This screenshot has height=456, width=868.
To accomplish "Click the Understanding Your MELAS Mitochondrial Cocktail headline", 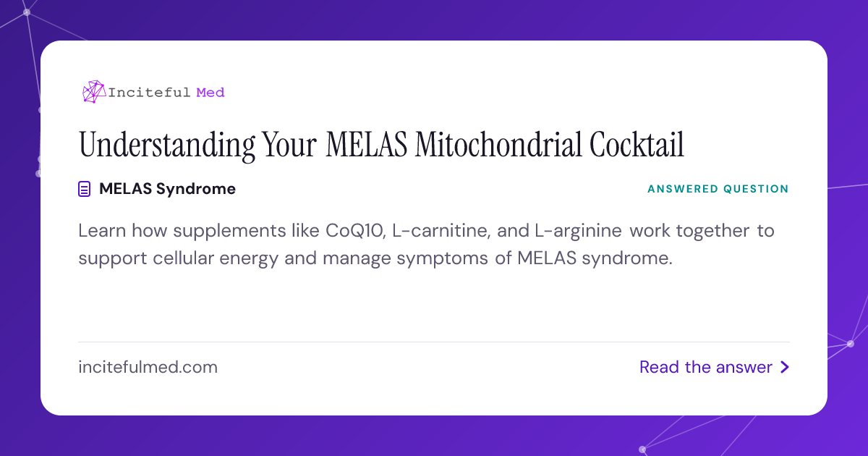I will pyautogui.click(x=381, y=145).
